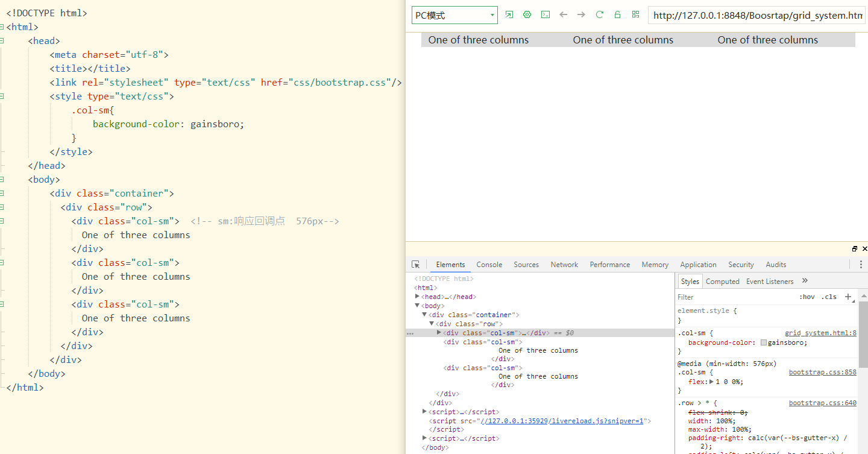868x454 pixels.
Task: Collapse the div class="container" node in DevTools
Action: click(424, 315)
